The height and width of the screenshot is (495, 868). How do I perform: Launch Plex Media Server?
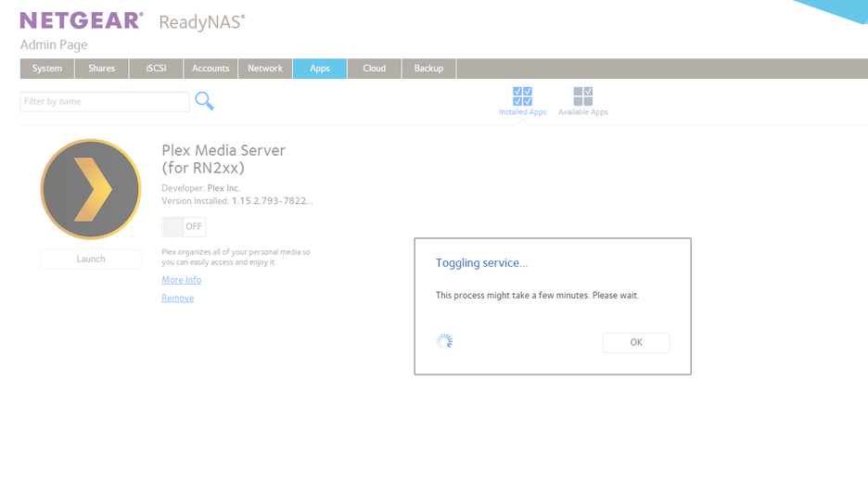pyautogui.click(x=91, y=259)
